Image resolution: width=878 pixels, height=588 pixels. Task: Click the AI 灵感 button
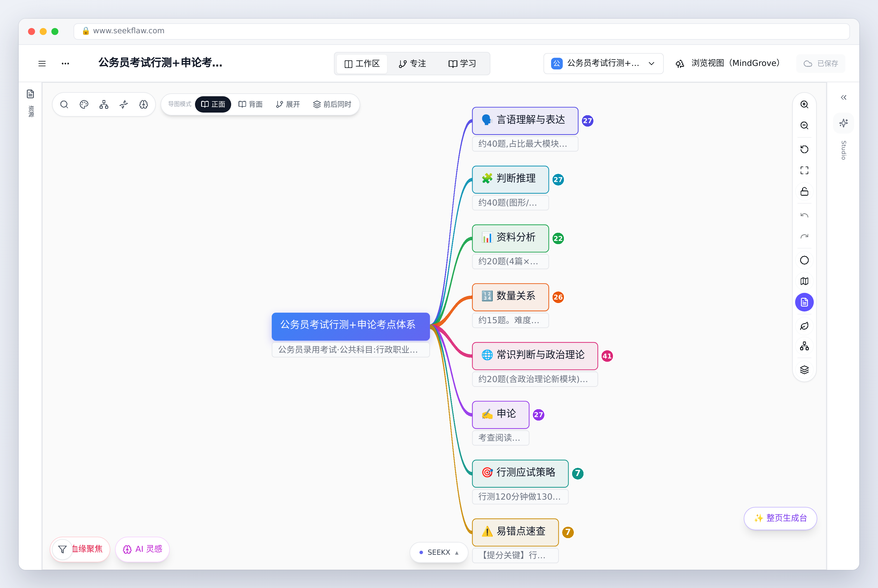pyautogui.click(x=142, y=549)
